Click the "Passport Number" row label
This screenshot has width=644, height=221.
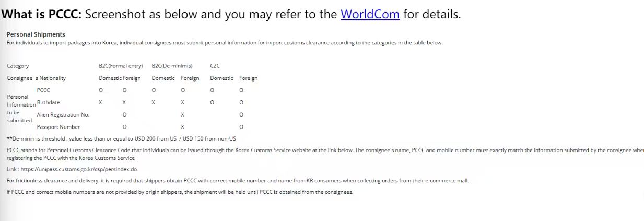coord(58,127)
